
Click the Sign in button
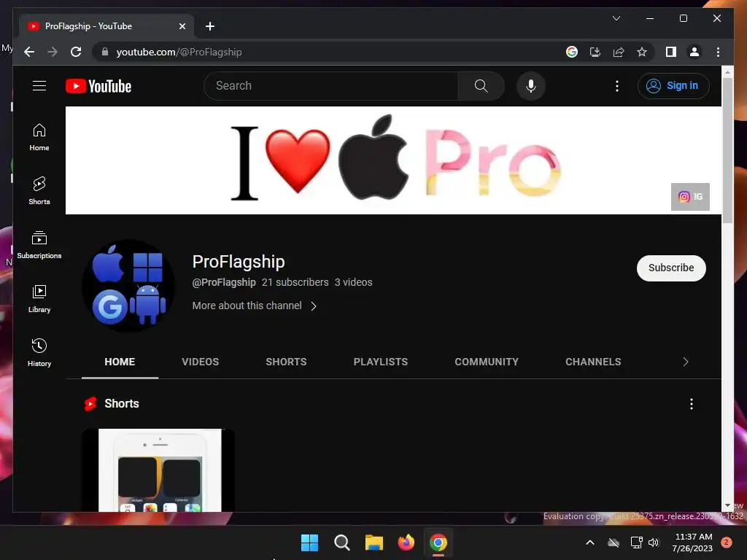[x=673, y=86]
